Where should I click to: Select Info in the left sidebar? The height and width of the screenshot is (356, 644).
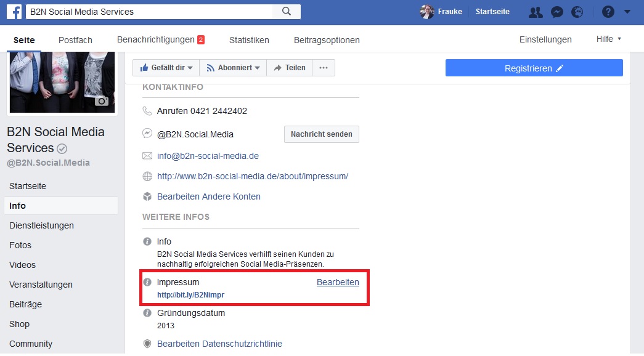(x=61, y=206)
